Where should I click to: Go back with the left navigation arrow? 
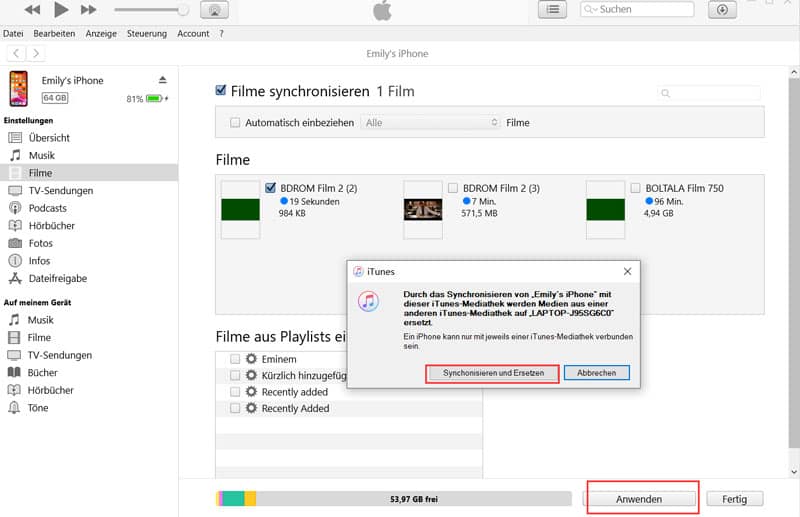click(16, 53)
